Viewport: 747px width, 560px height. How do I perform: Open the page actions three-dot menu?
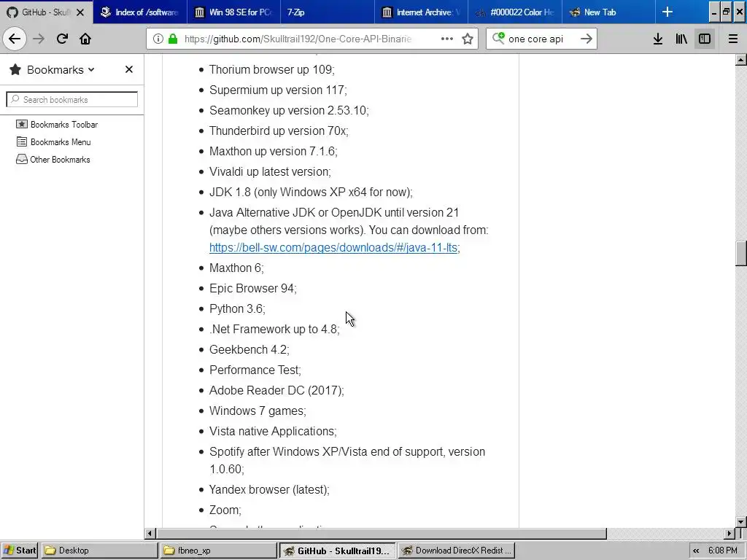(x=447, y=39)
